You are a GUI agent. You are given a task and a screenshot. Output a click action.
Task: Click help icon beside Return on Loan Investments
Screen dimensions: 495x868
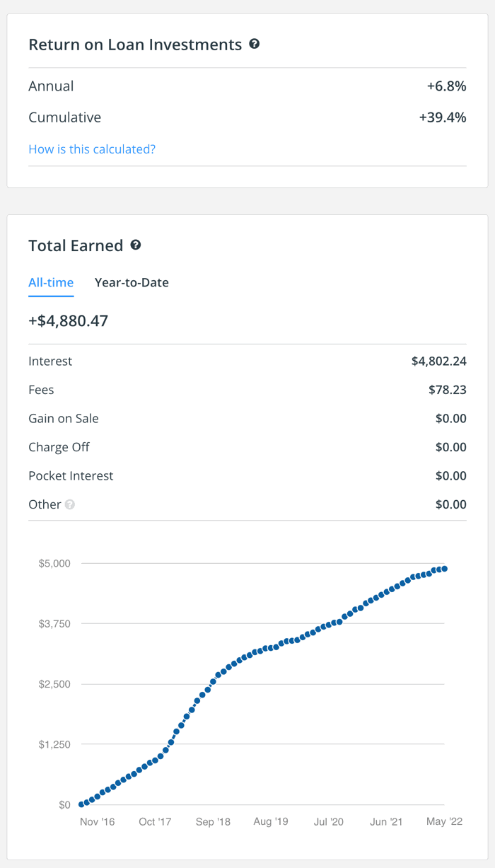255,44
